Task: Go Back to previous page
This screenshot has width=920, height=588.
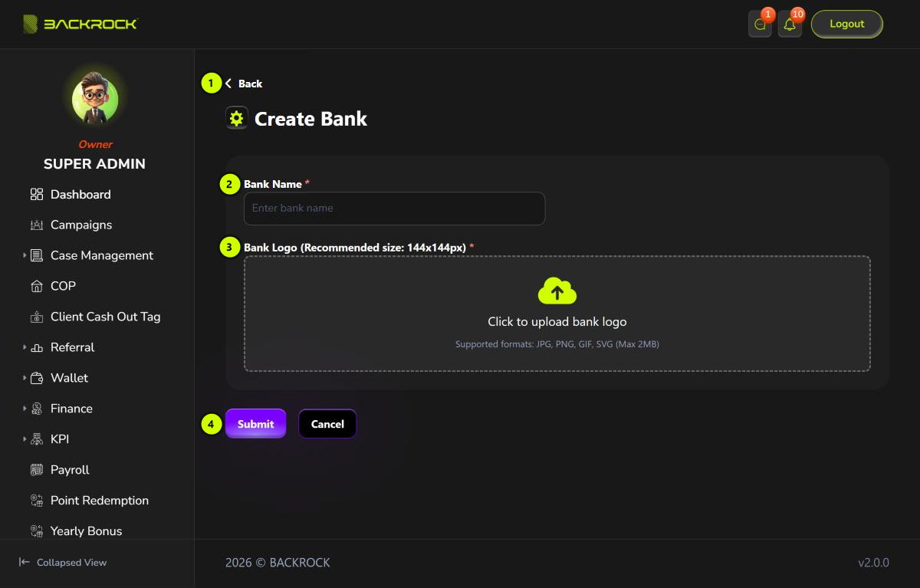Action: coord(244,84)
